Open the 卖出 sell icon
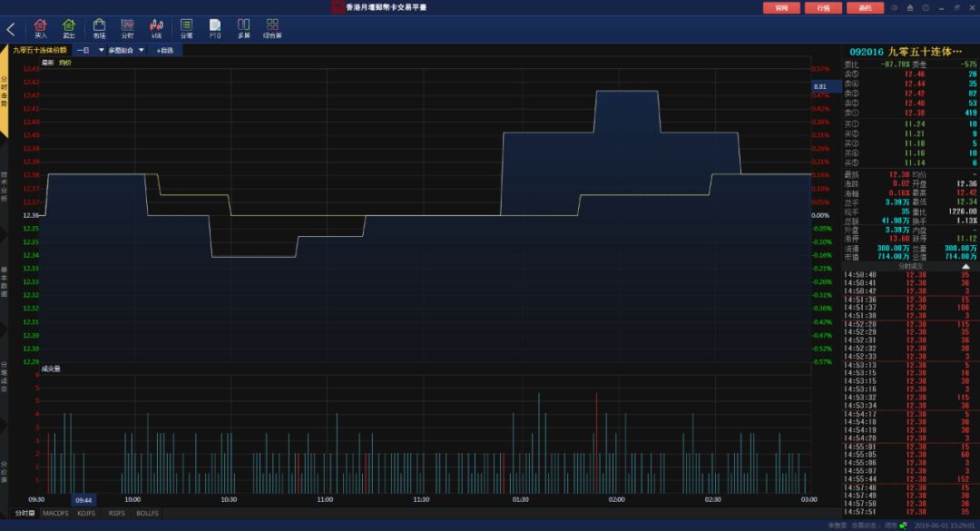This screenshot has height=531, width=980. 69,29
